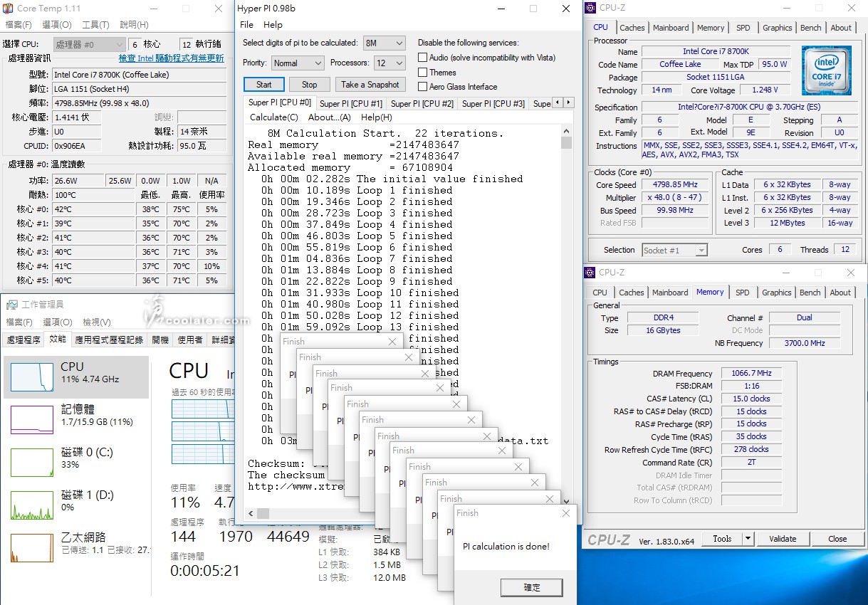The width and height of the screenshot is (868, 605).
Task: Click Task Manager title bar icon
Action: point(12,305)
